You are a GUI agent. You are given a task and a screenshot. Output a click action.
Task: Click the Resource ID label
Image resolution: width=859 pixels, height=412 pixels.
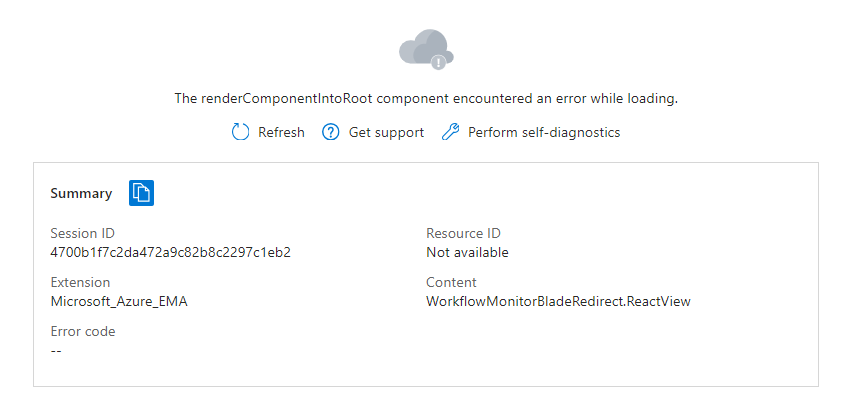[464, 233]
